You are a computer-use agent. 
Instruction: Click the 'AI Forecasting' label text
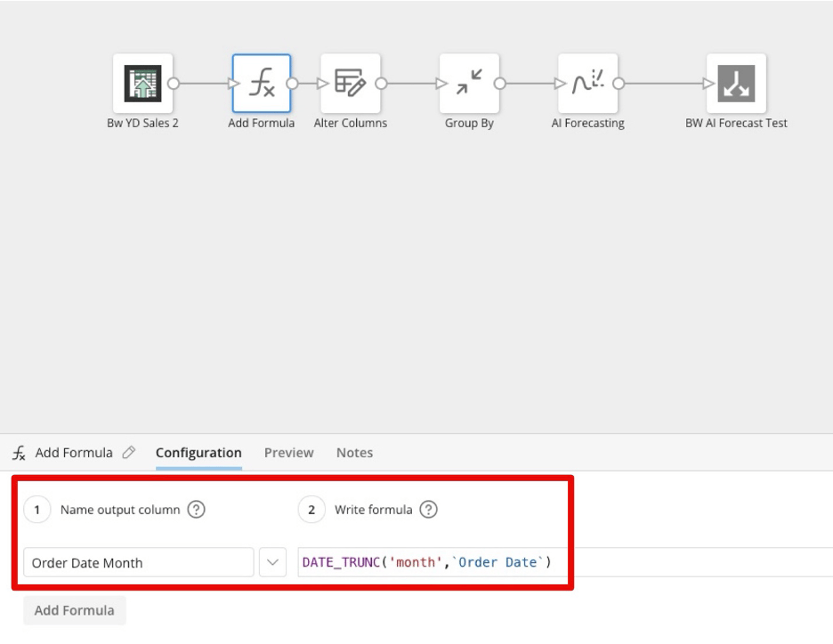(x=587, y=123)
